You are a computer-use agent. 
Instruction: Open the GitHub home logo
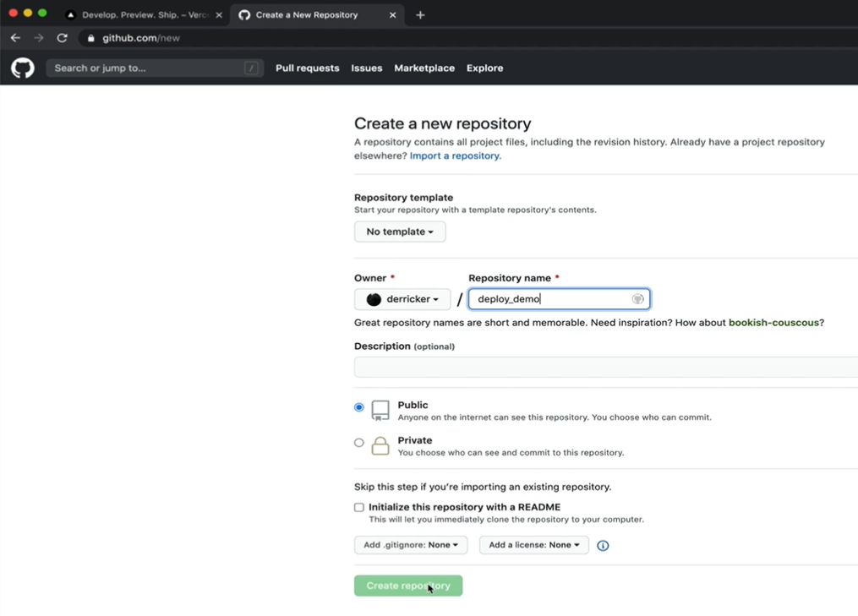coord(23,68)
